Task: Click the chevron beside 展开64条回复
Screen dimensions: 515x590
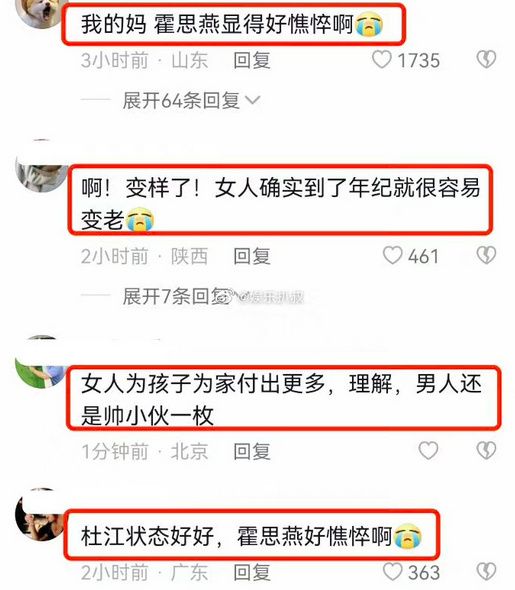Action: tap(252, 100)
